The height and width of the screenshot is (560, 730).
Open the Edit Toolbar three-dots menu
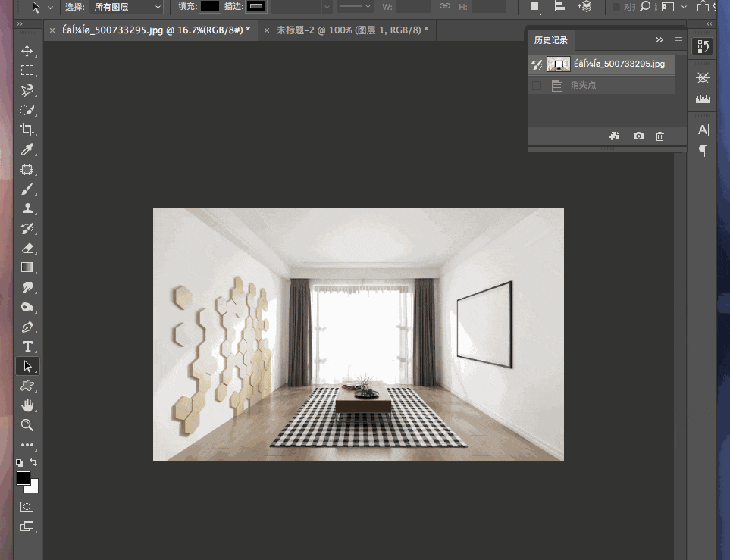coord(27,445)
